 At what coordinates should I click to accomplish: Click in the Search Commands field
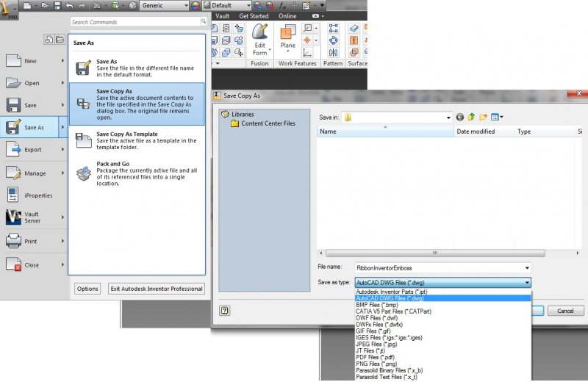[x=136, y=22]
